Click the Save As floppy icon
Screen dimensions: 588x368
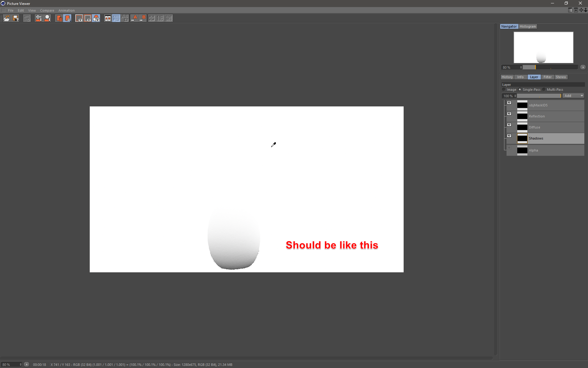point(16,18)
